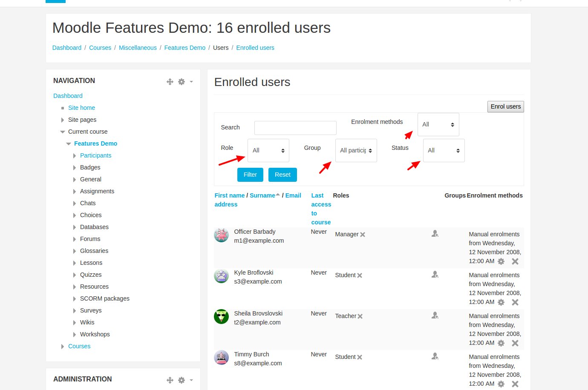Move the Navigation block using its move icon
588x390 pixels.
[170, 82]
